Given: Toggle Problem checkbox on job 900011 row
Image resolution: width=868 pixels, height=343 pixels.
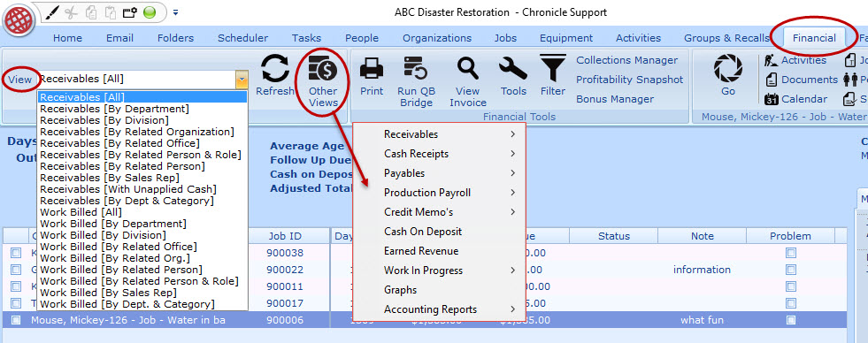Looking at the screenshot, I should [791, 286].
